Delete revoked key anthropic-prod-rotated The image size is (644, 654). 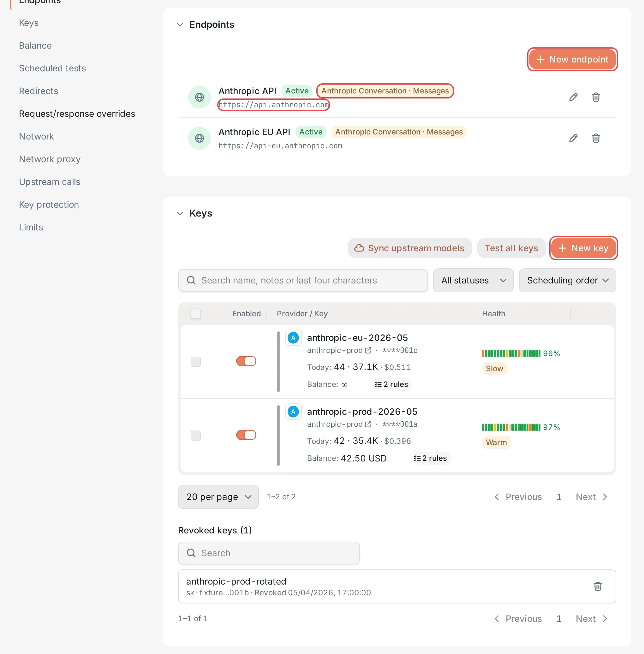pyautogui.click(x=598, y=586)
